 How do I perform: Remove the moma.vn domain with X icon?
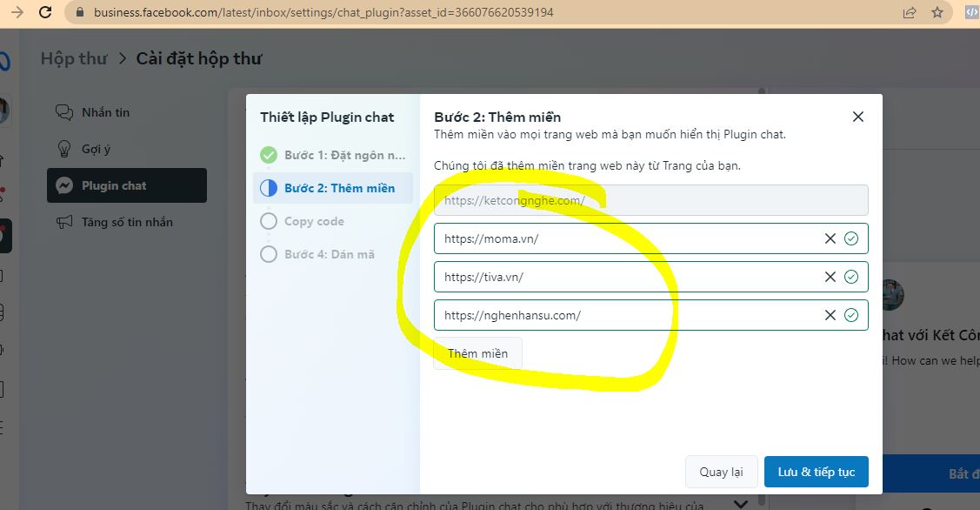830,238
